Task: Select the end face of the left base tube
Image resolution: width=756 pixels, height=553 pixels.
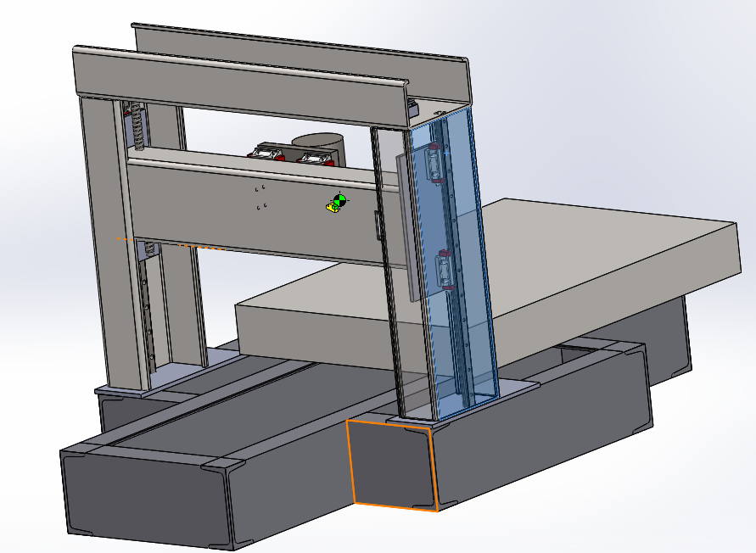Action: (x=144, y=496)
